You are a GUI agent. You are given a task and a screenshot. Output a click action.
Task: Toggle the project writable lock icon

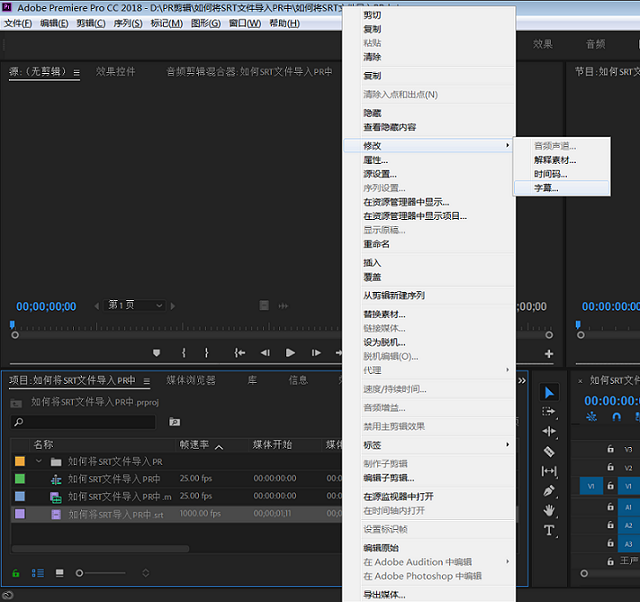pyautogui.click(x=16, y=573)
